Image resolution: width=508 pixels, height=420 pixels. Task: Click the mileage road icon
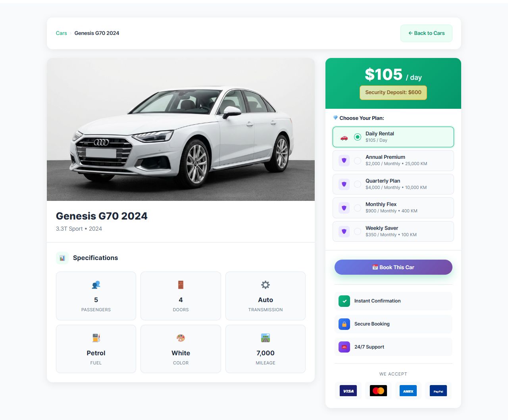point(266,338)
